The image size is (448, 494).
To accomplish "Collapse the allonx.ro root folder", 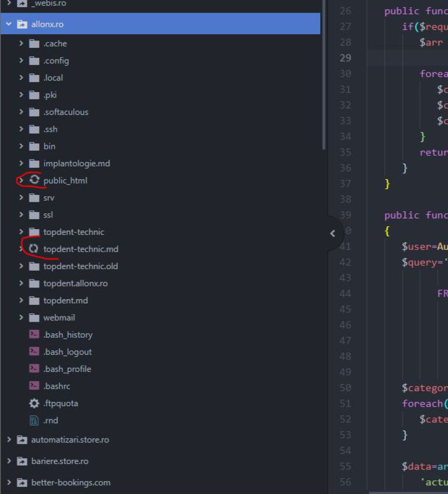I will 9,24.
